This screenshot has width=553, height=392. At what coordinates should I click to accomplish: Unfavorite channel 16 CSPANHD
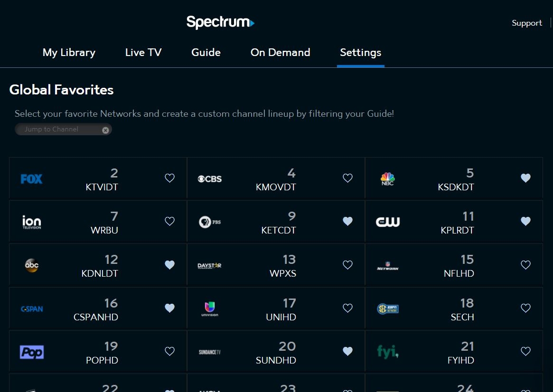pos(169,308)
